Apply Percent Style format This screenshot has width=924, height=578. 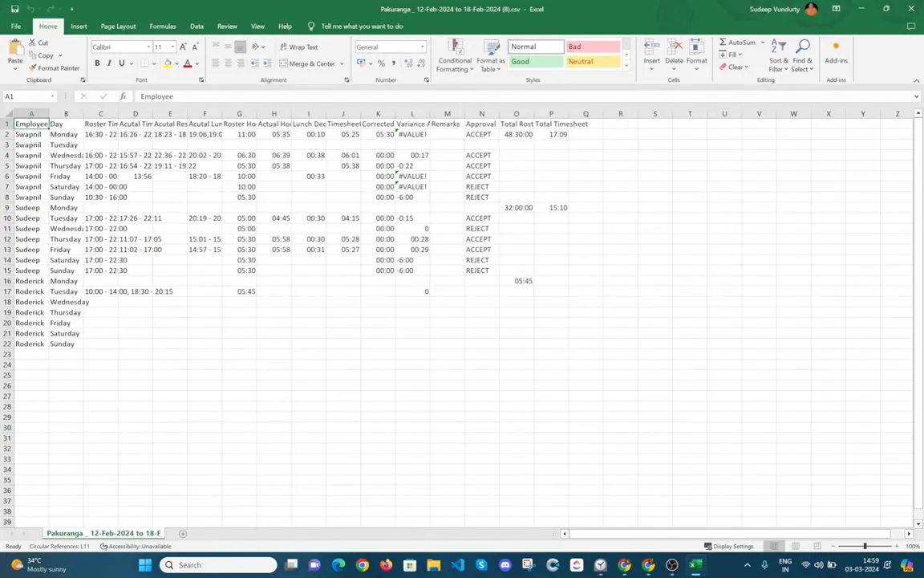[x=381, y=63]
